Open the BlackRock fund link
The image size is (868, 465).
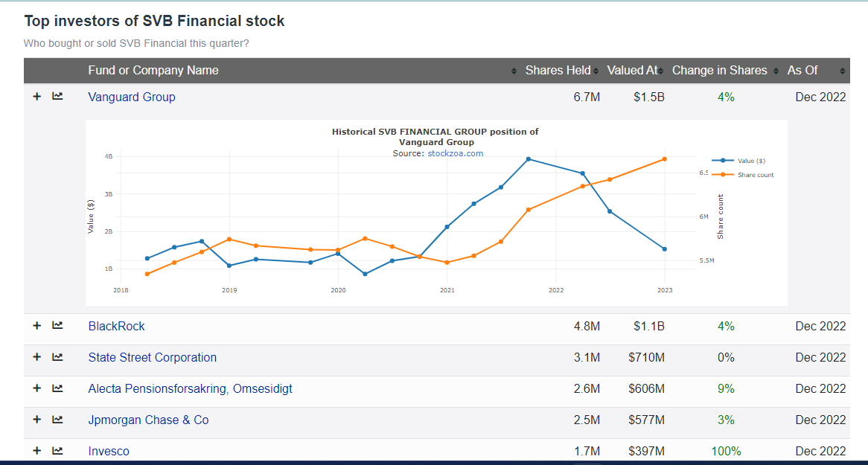tap(116, 326)
